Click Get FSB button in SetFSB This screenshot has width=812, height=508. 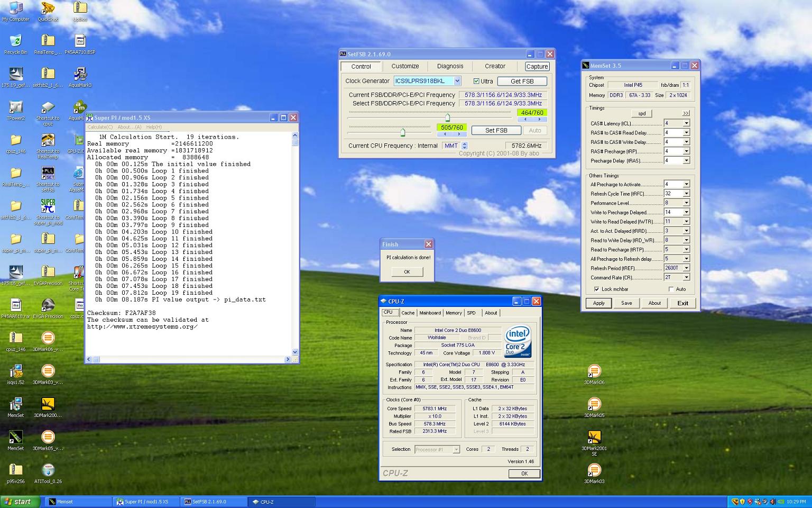(522, 81)
